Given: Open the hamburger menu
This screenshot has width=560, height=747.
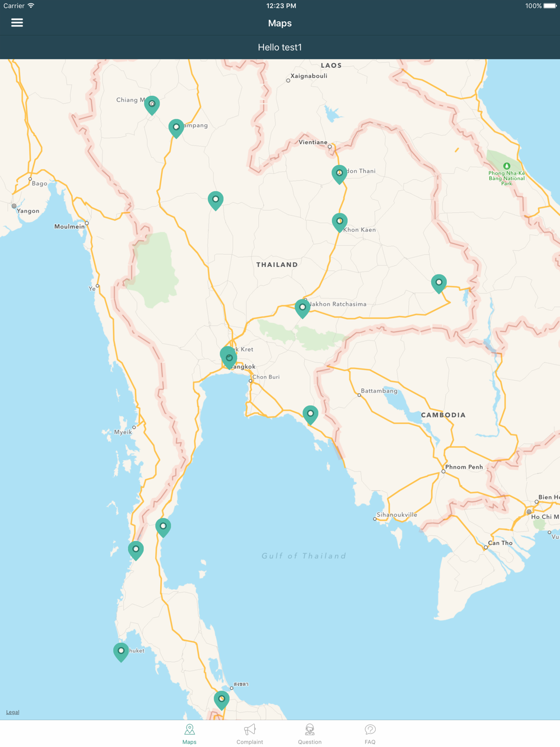Looking at the screenshot, I should [x=17, y=23].
